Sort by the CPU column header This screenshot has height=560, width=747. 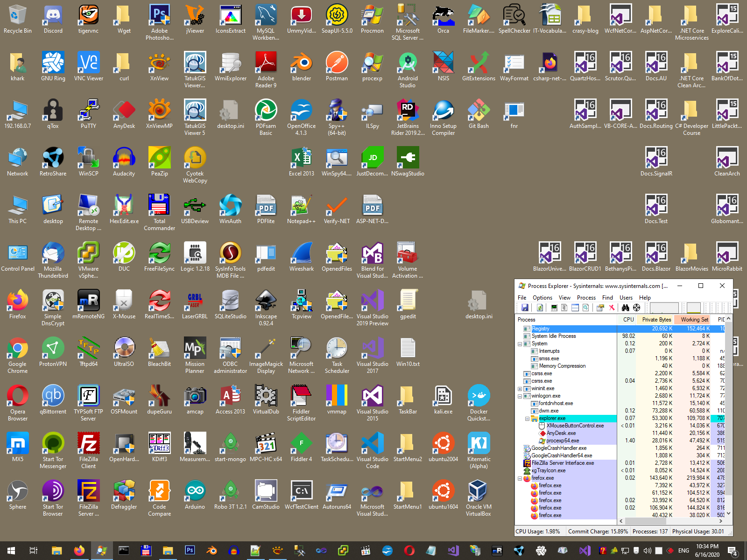pos(627,320)
